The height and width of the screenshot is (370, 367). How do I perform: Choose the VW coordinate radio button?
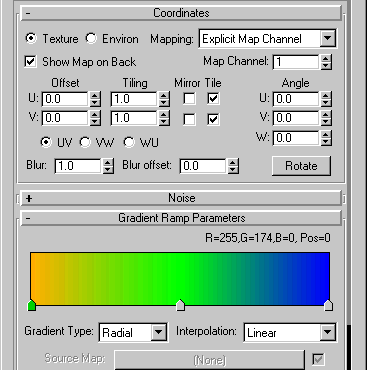tap(85, 142)
